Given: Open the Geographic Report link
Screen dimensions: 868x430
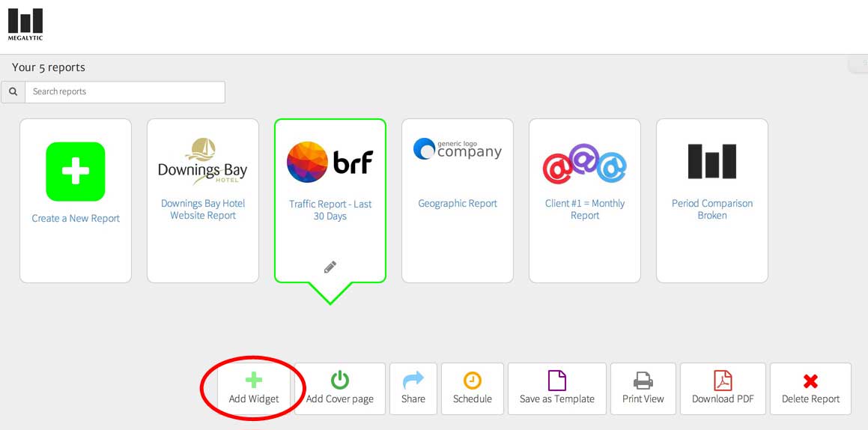Looking at the screenshot, I should tap(458, 203).
